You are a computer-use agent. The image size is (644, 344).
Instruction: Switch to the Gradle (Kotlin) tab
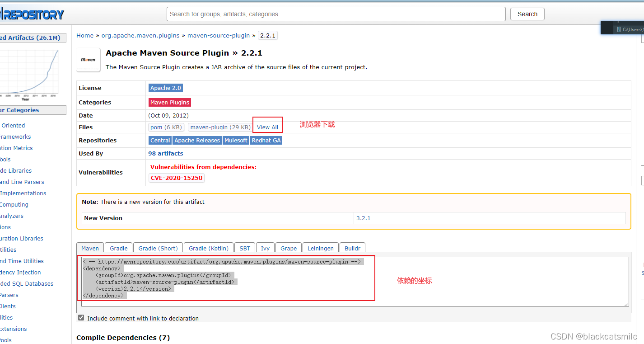tap(209, 248)
